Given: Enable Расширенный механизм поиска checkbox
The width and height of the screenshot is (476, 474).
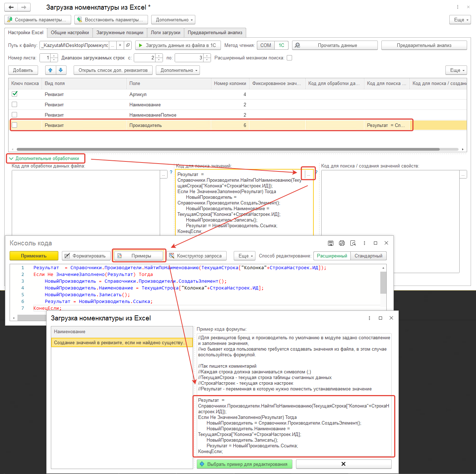Looking at the screenshot, I should tap(290, 58).
